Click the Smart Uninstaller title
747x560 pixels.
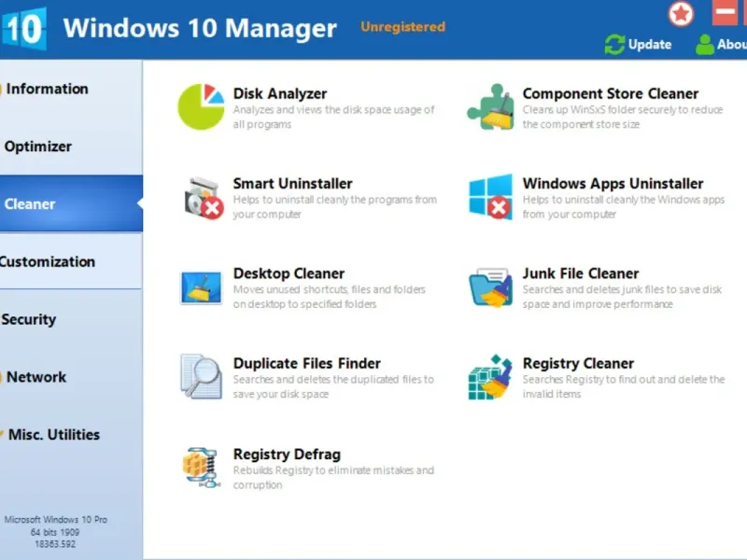pyautogui.click(x=292, y=184)
